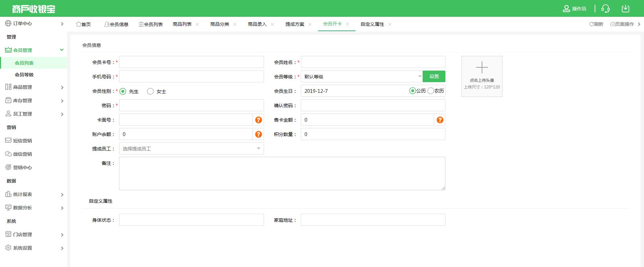The image size is (644, 267).
Task: Open the 选择提成员工 dropdown
Action: click(x=191, y=149)
